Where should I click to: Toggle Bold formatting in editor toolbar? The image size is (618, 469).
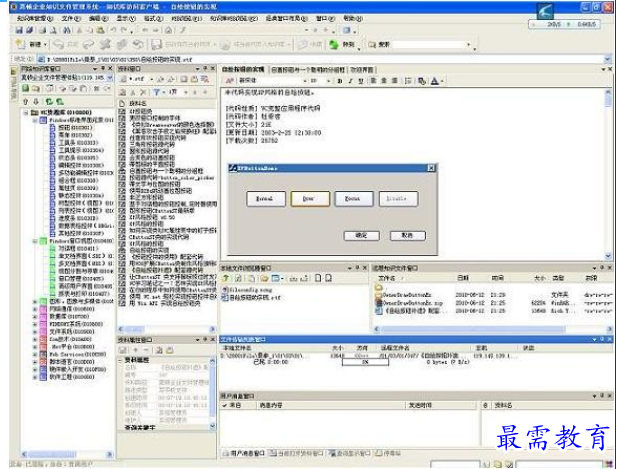[x=340, y=81]
